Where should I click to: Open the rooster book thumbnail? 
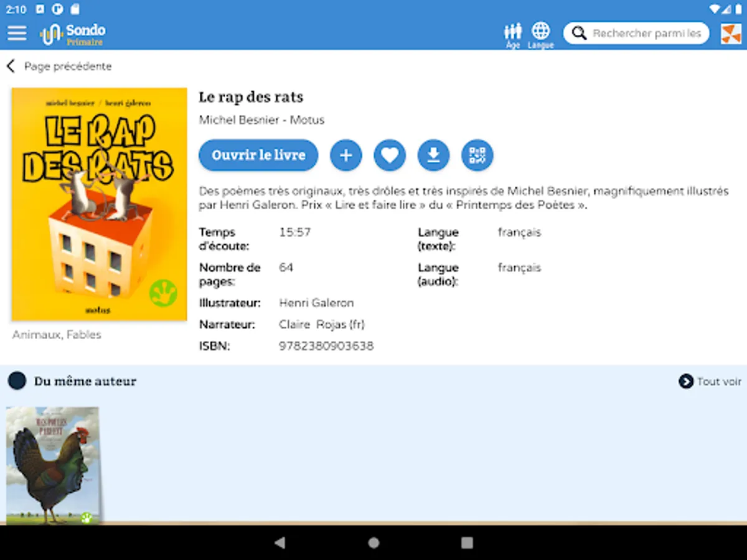pyautogui.click(x=53, y=465)
